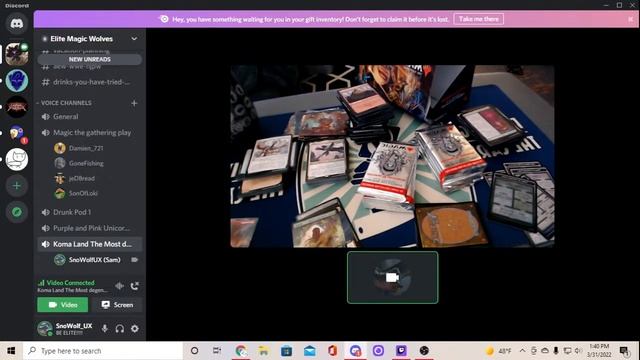Open Discord home direct messages icon
640x360 pixels.
[16, 24]
